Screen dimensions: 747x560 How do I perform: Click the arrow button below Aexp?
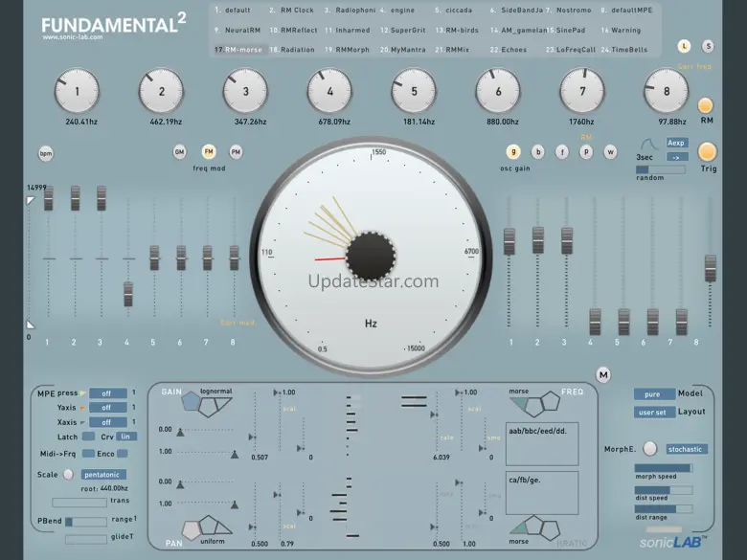pos(677,157)
